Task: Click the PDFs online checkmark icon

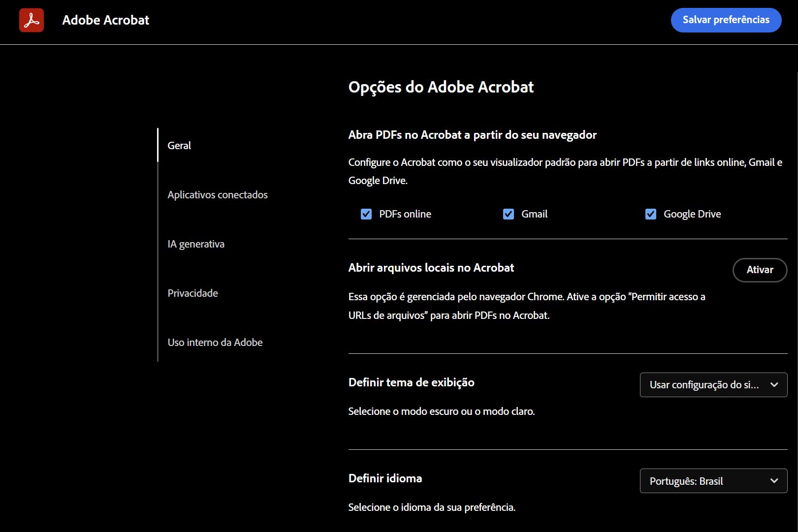Action: click(366, 214)
